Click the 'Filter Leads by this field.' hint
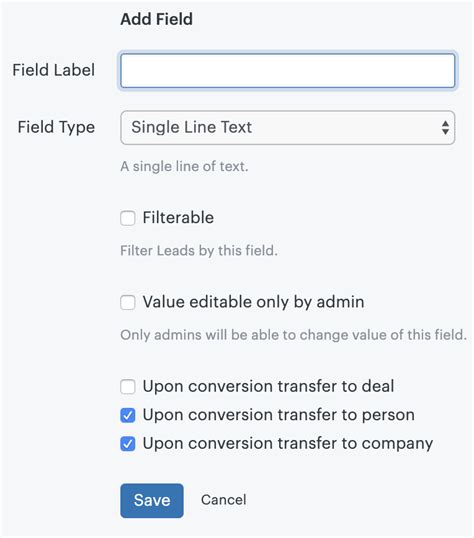Screen dimensions: 474x538 (x=199, y=251)
